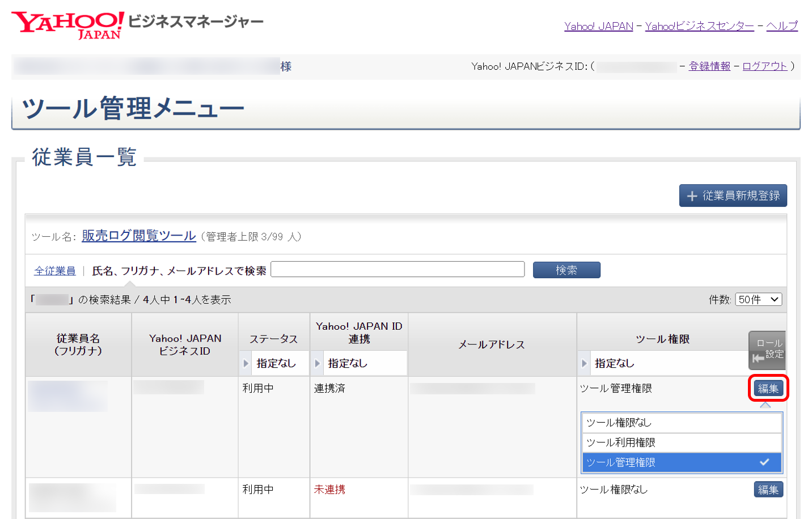Click the role settings (ロール設定) side tab
The width and height of the screenshot is (812, 519).
click(x=767, y=350)
